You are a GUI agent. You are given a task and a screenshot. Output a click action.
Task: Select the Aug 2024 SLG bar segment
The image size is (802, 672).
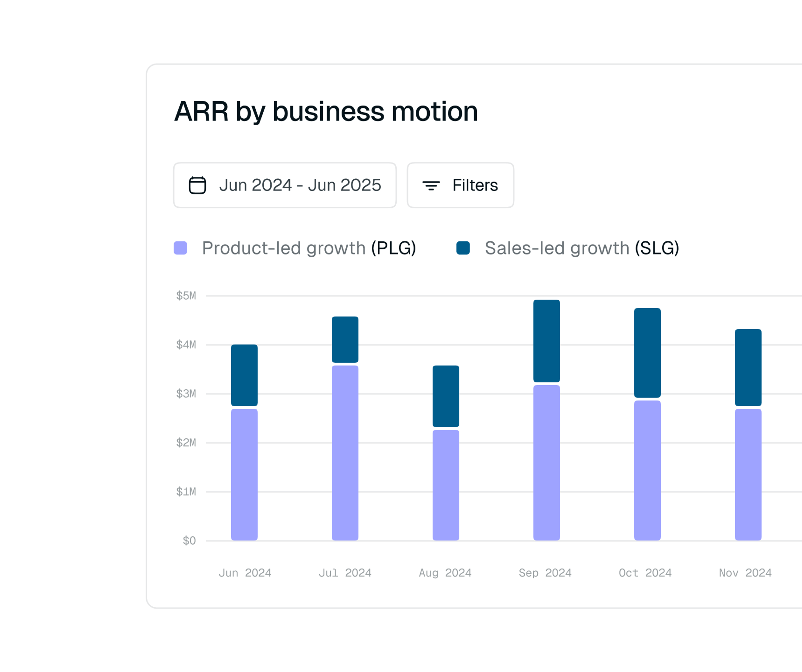(446, 396)
